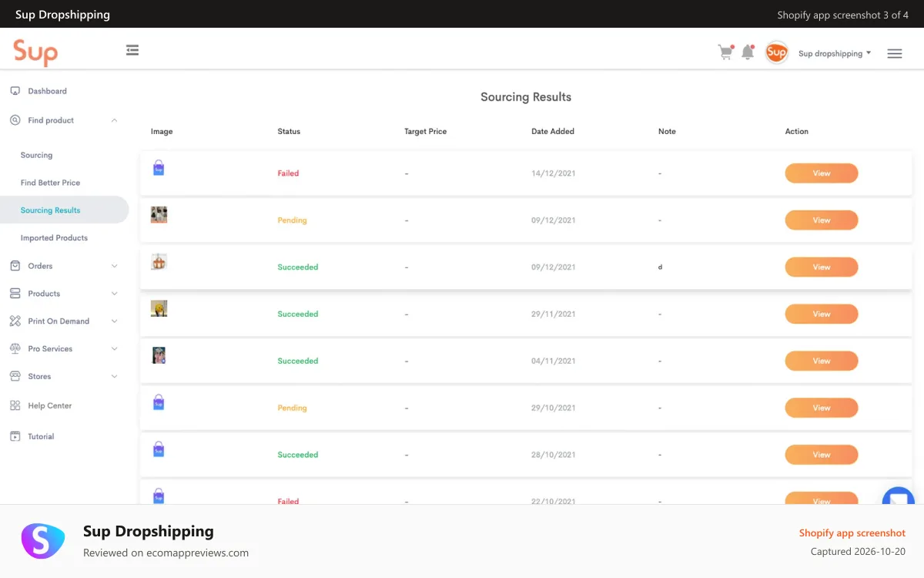Screen dimensions: 924x578
Task: Click the Sourcing Results page heading
Action: [x=526, y=97]
